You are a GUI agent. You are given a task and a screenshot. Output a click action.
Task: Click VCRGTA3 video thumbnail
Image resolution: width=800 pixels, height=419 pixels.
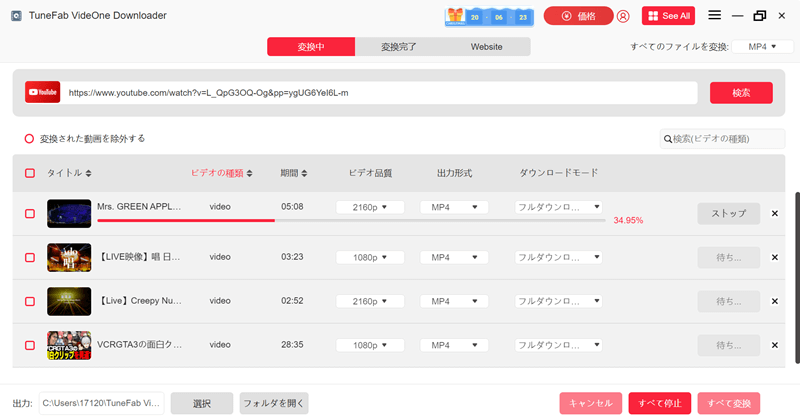[69, 345]
